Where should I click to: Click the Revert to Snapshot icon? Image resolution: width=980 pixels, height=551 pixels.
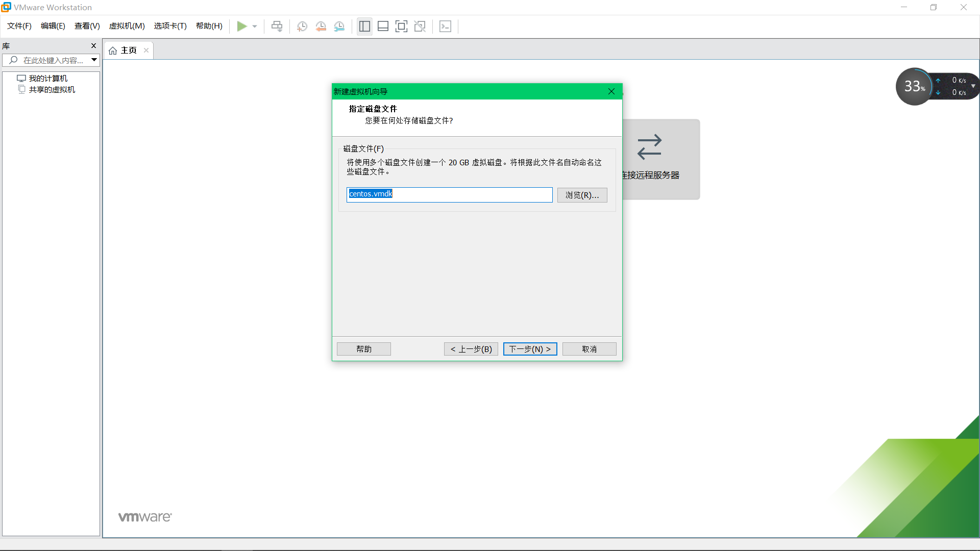(x=321, y=26)
